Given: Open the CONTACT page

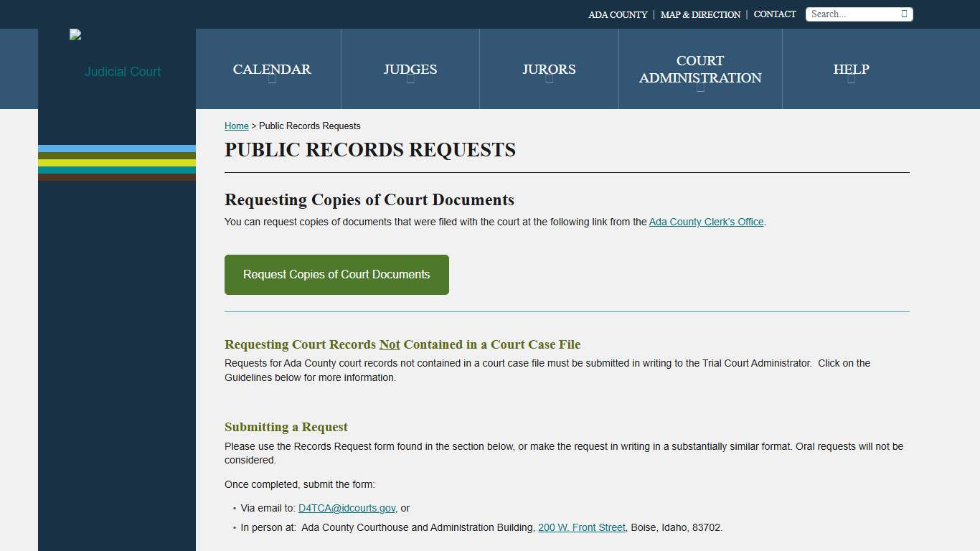Looking at the screenshot, I should (774, 14).
